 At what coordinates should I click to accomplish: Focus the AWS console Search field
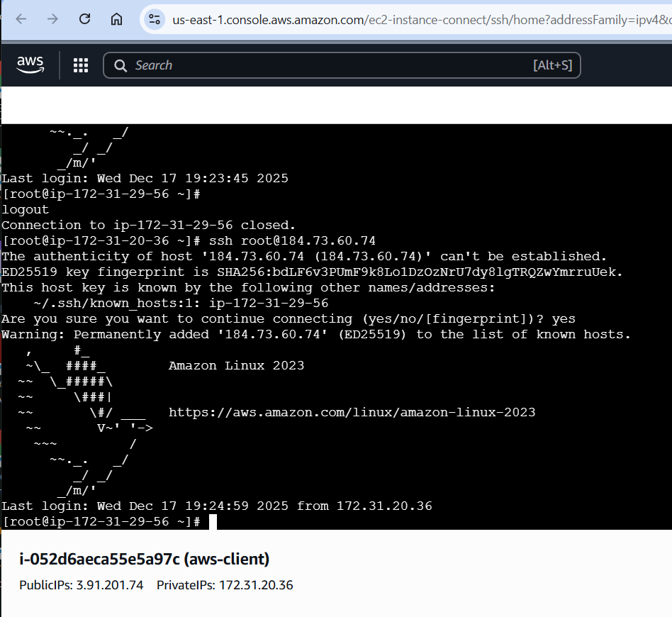[x=342, y=65]
